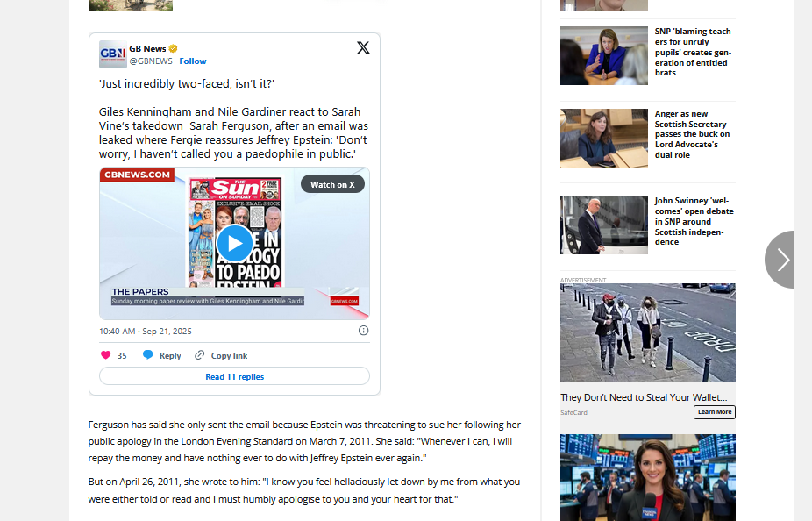The width and height of the screenshot is (812, 521).
Task: Click the GB News verified badge
Action: (x=174, y=48)
